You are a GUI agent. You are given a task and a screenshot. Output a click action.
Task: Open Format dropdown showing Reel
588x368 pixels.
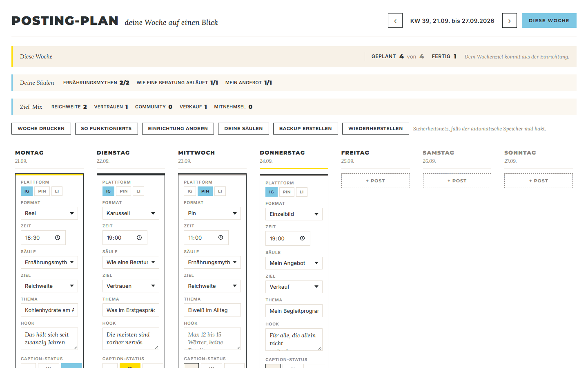49,213
